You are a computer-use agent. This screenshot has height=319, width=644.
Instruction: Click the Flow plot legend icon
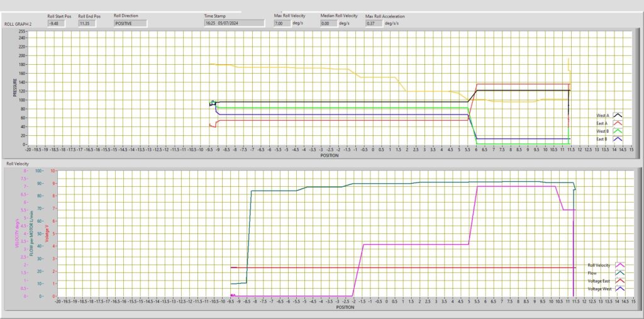[x=620, y=273]
